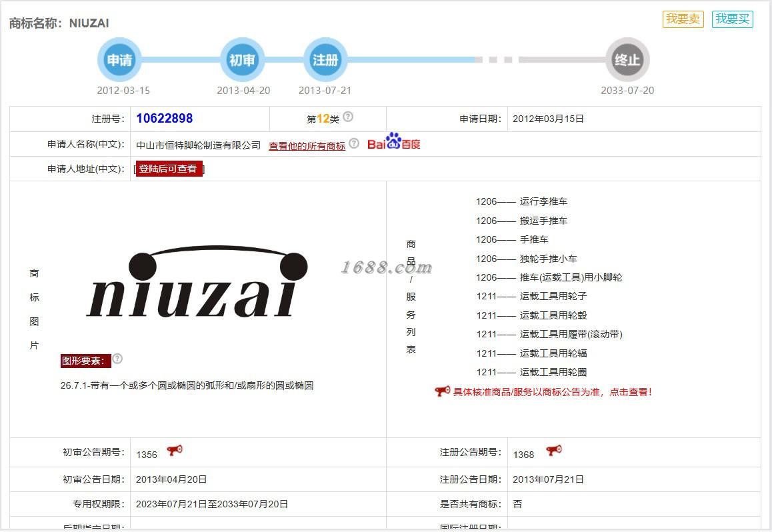Select the 初审 timeline stage circle

242,59
